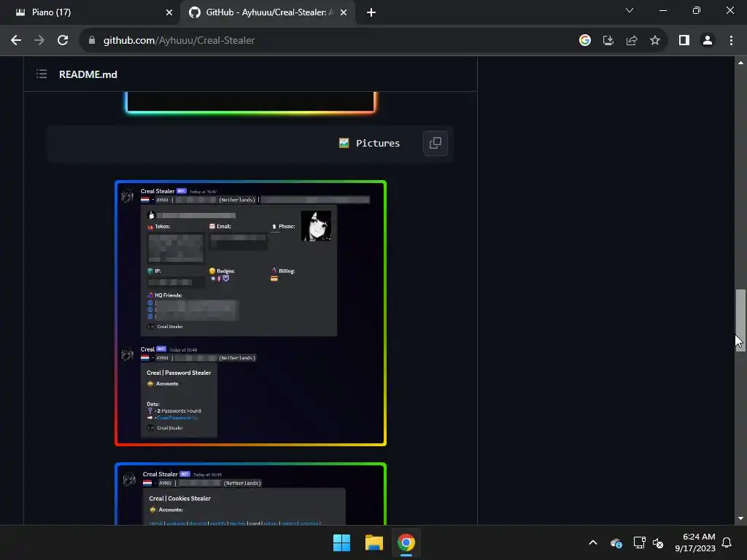Share this page via share icon

pos(632,41)
